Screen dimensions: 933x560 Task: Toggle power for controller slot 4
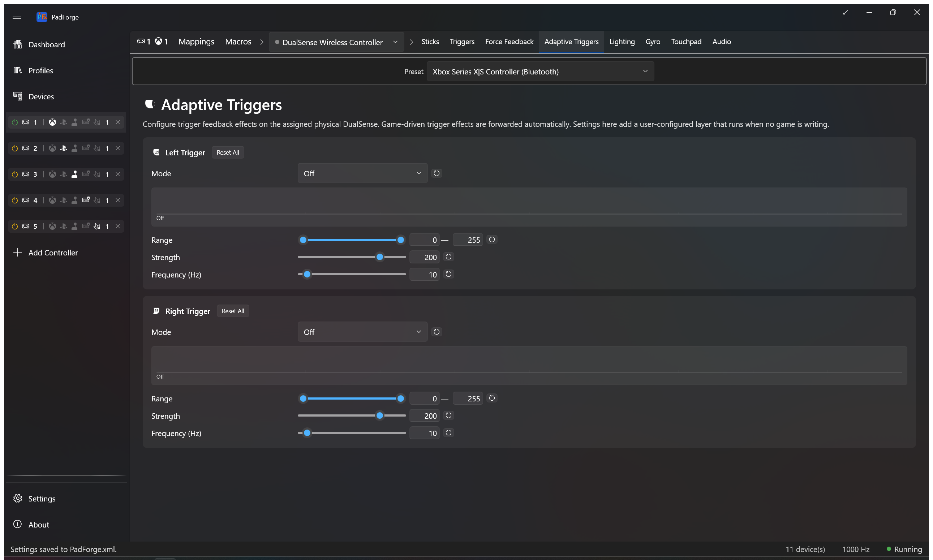click(15, 201)
